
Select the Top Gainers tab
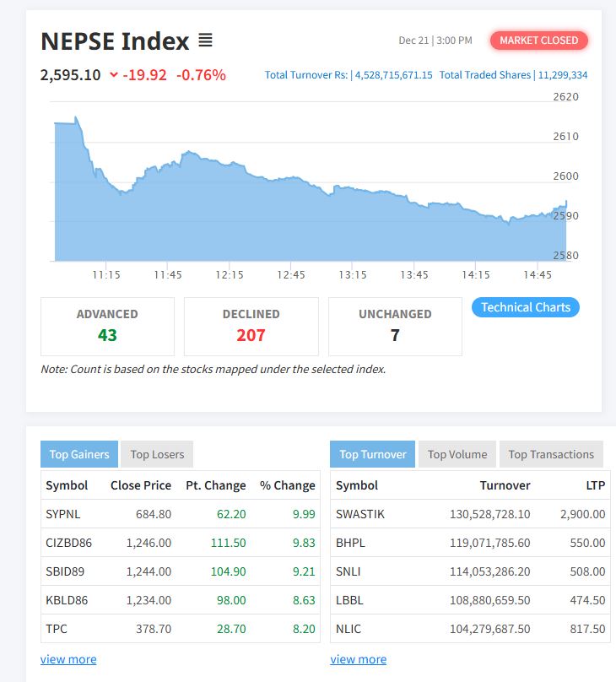[x=79, y=454]
